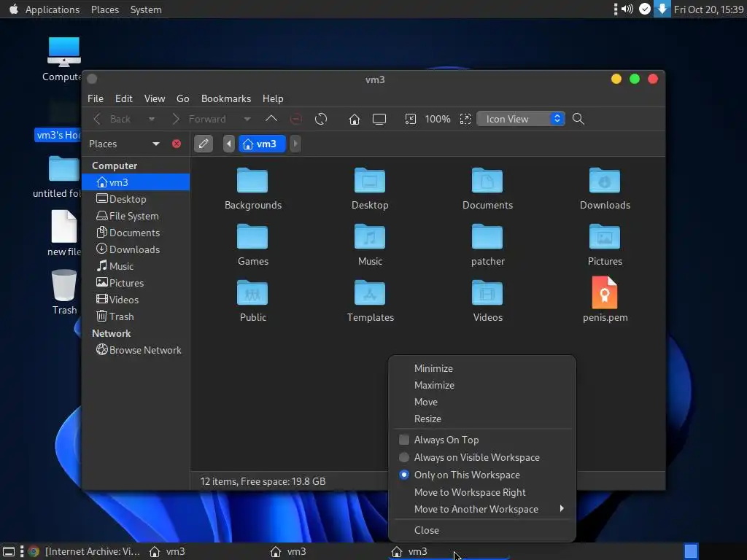Viewport: 747px width, 560px height.
Task: Open the Bookmarks menu
Action: (x=226, y=98)
